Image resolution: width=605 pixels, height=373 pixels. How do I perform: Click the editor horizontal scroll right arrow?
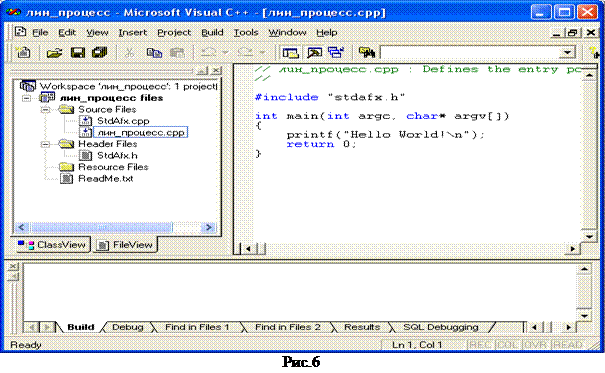click(x=573, y=249)
